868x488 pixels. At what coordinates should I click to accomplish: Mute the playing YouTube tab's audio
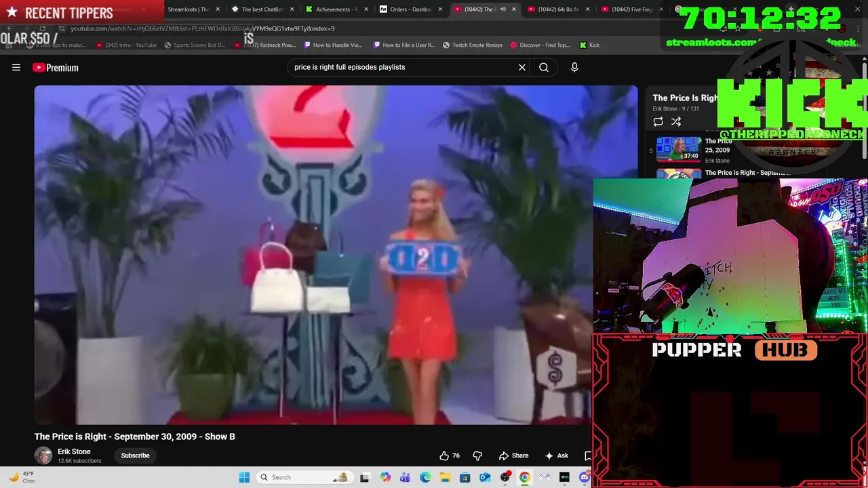[x=502, y=9]
